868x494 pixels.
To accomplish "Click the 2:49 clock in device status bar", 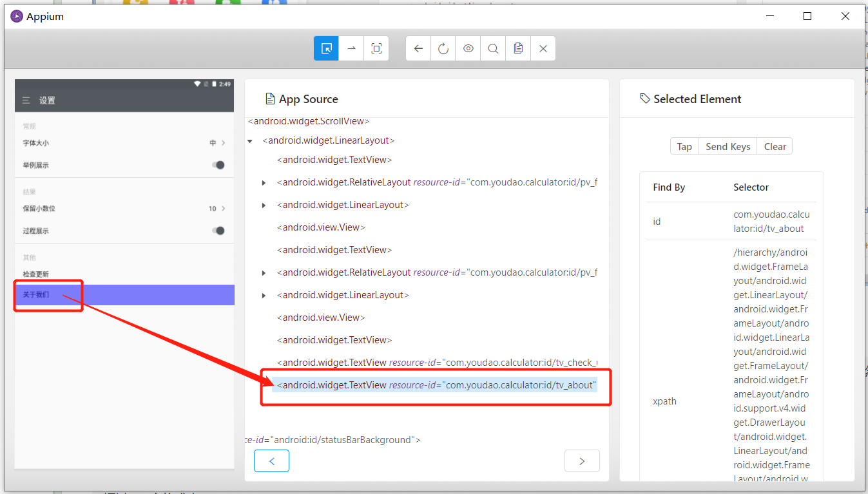I will (224, 84).
